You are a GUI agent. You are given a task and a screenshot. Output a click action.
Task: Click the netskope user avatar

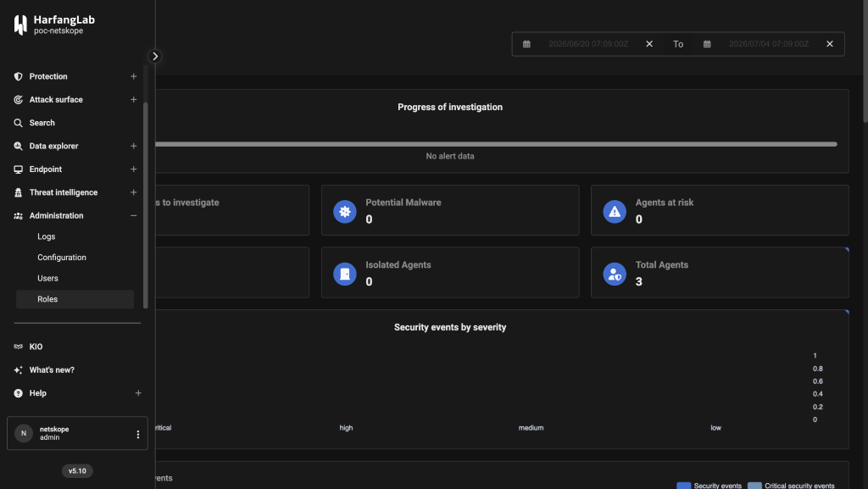(x=24, y=433)
